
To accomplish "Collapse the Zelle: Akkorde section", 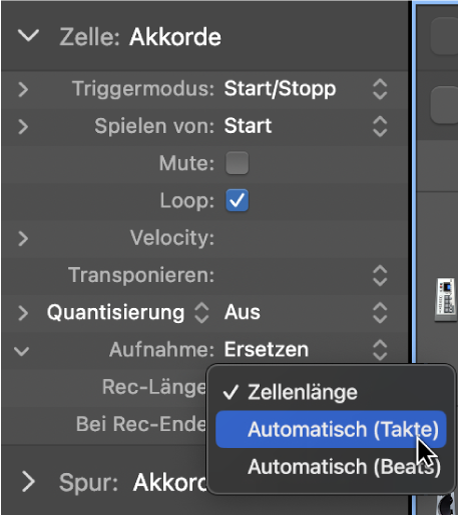I will tap(28, 36).
